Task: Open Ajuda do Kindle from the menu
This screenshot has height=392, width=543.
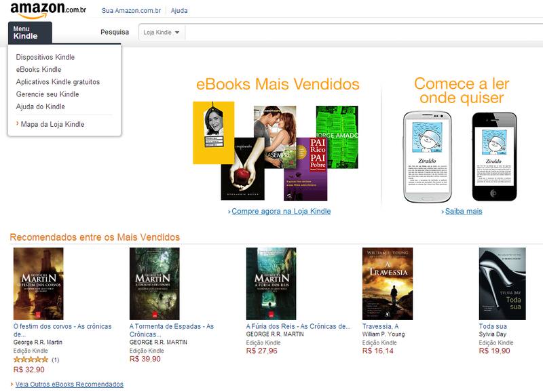Action: point(41,106)
